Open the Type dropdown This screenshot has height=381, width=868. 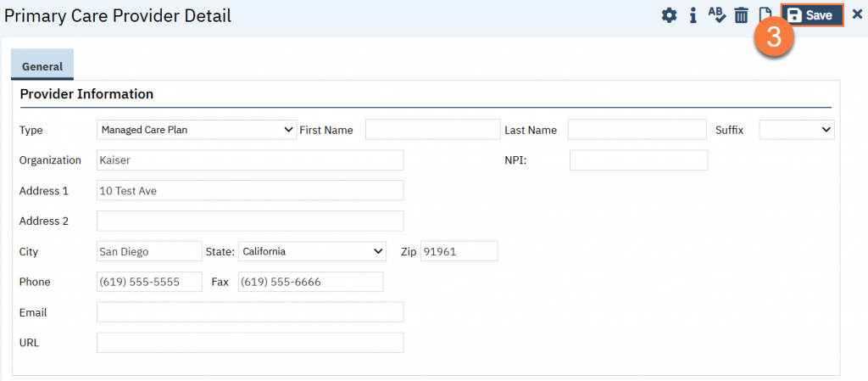[197, 130]
